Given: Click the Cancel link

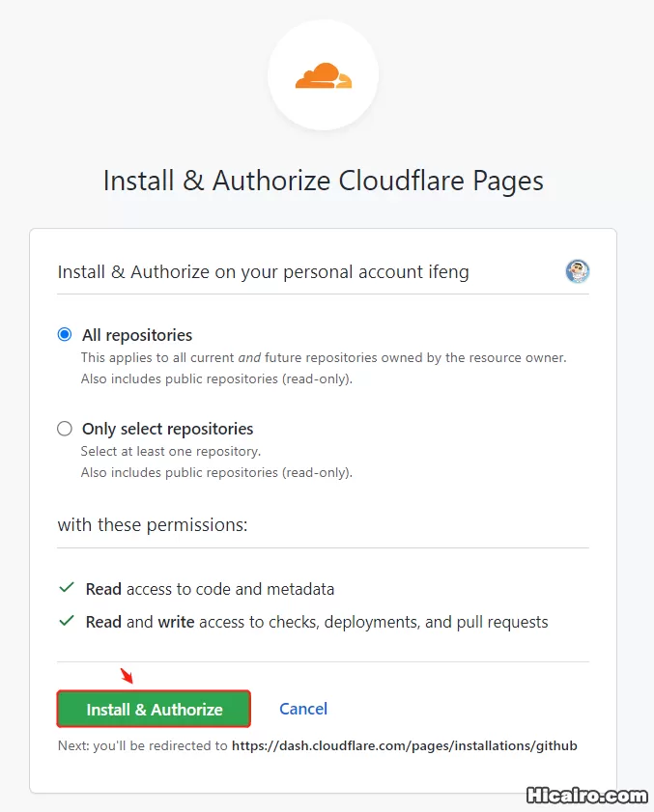Looking at the screenshot, I should coord(303,709).
